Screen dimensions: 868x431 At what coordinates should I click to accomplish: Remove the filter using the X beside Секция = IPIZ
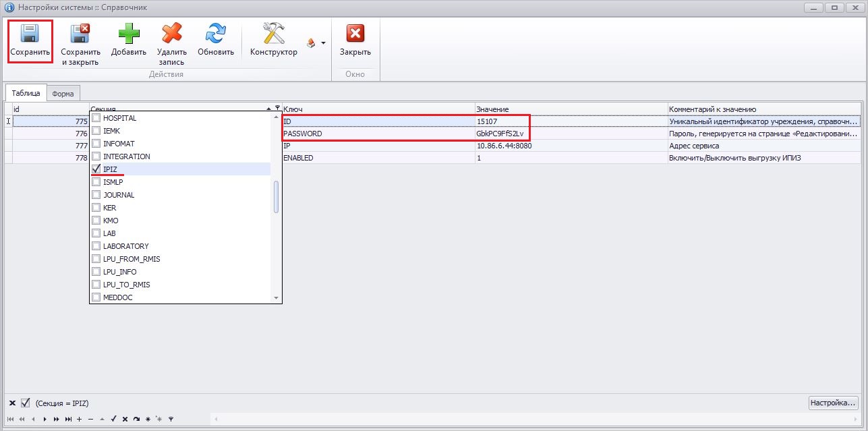tap(12, 403)
